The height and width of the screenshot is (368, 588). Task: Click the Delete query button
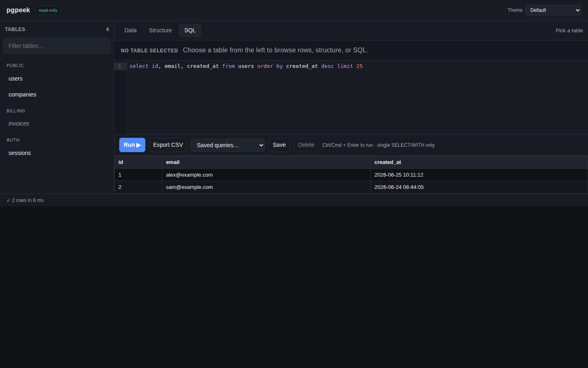306,145
